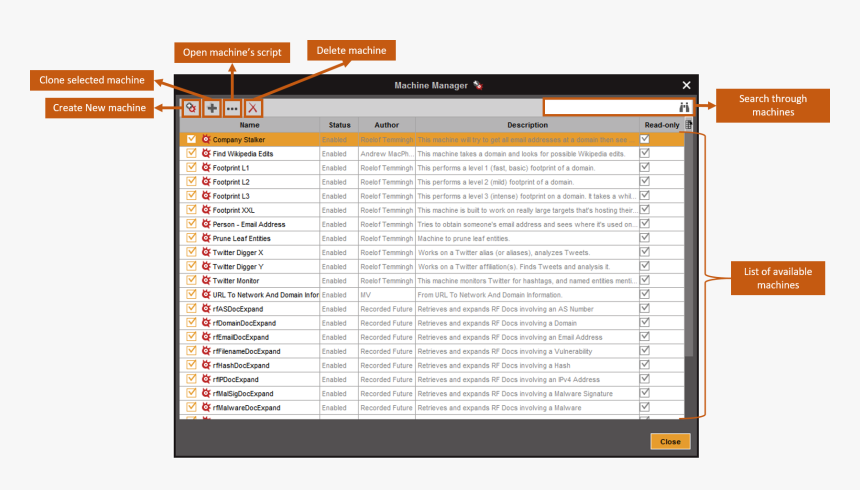This screenshot has height=490, width=860.
Task: Click Andrew MacPh... author cell
Action: (x=387, y=154)
